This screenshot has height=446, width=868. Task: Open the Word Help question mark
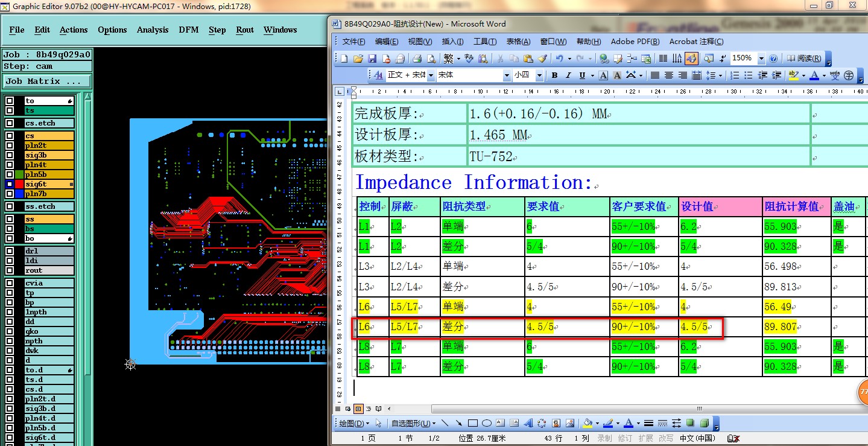(x=773, y=59)
